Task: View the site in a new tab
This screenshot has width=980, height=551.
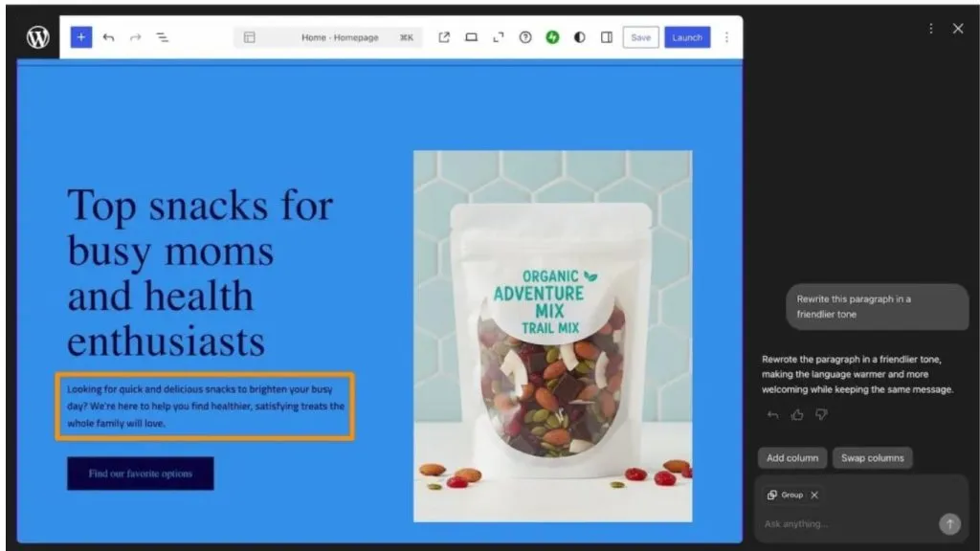Action: [444, 37]
